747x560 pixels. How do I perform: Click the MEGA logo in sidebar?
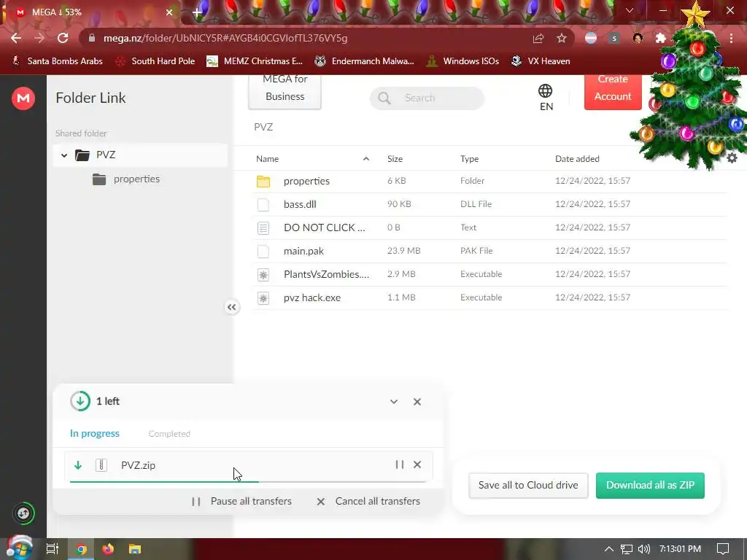tap(23, 98)
